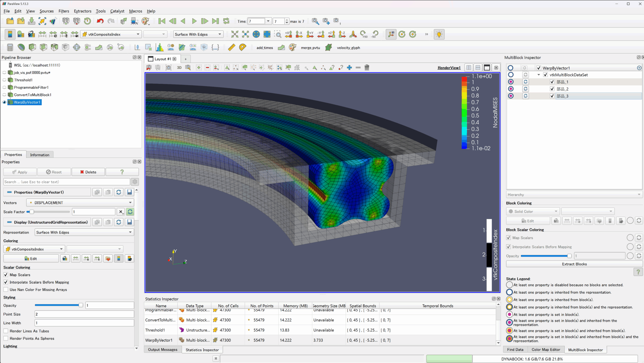This screenshot has width=644, height=363.
Task: Enable Use Nan Color For Missing Arrays
Action: point(6,290)
